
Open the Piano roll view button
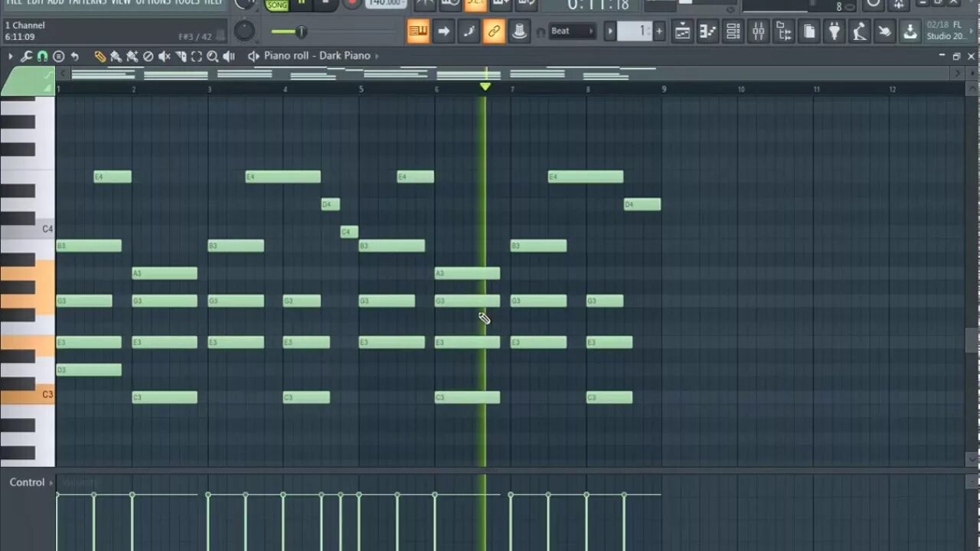[707, 31]
